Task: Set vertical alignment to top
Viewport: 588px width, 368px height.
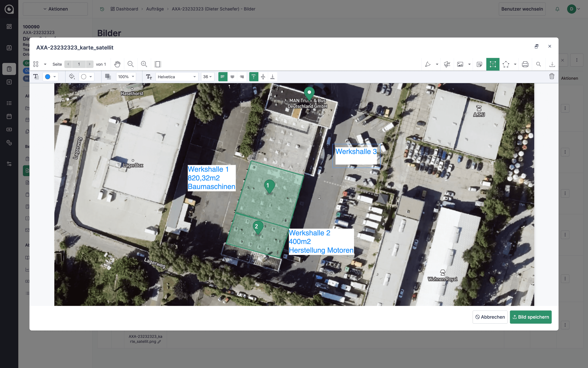Action: (x=253, y=77)
